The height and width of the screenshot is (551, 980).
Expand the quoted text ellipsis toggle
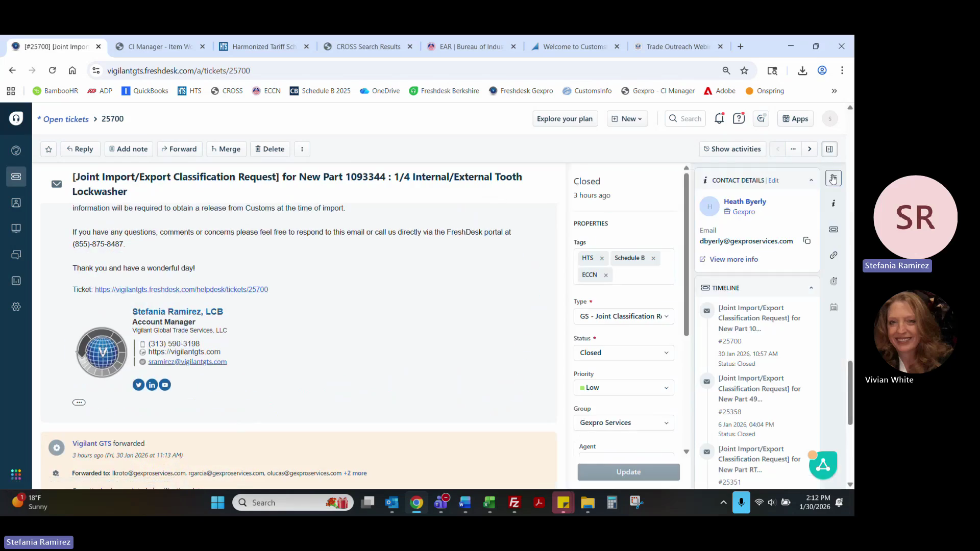click(79, 403)
